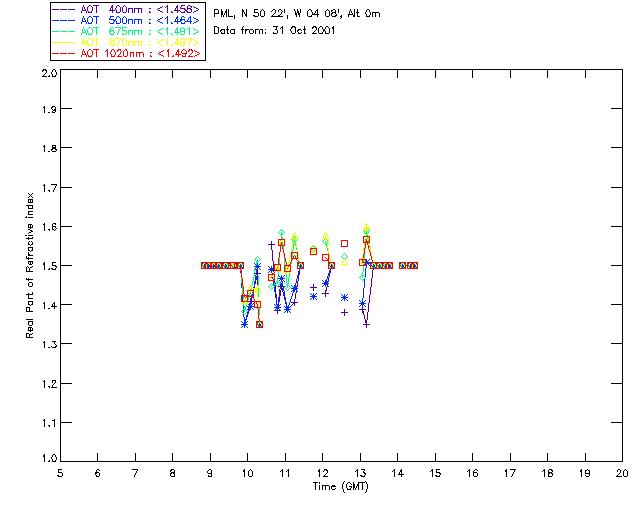Click the 1.3 y-axis tick label
The width and height of the screenshot is (640, 512).
49,344
